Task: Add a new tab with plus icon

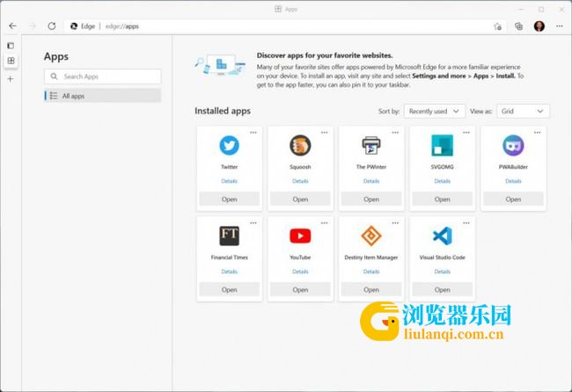Action: tap(11, 79)
